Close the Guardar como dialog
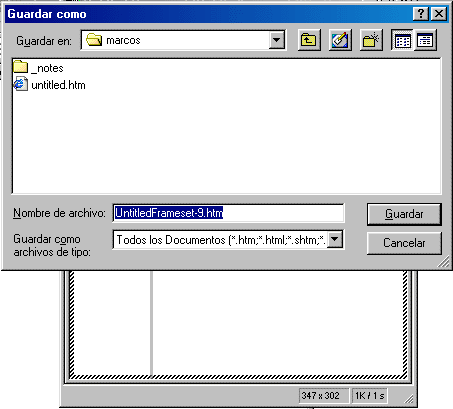453x409 pixels. pyautogui.click(x=439, y=14)
